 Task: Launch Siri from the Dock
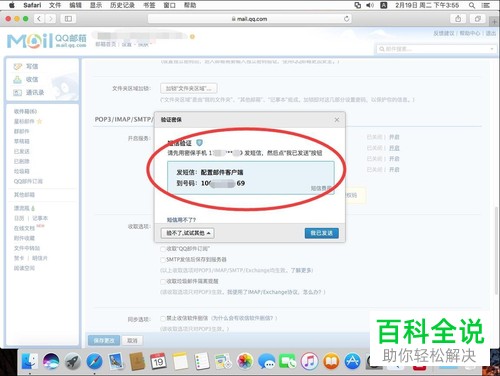coord(51,362)
